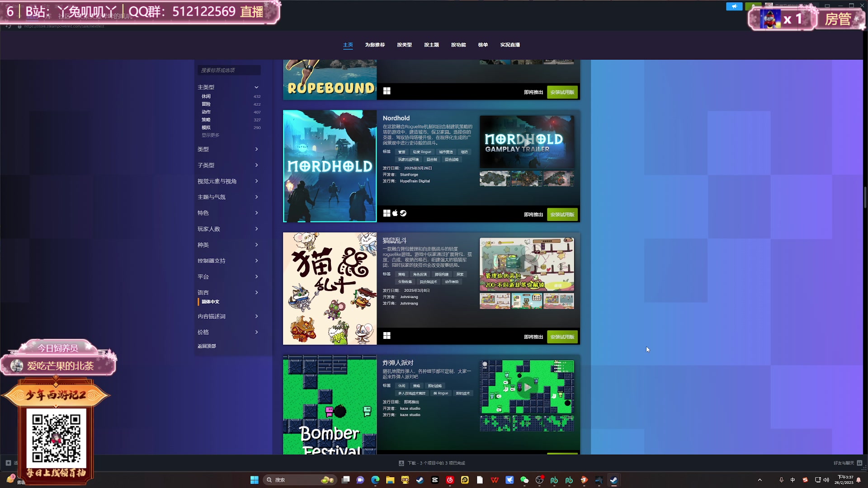
Task: Open Task View from the taskbar
Action: tap(346, 480)
